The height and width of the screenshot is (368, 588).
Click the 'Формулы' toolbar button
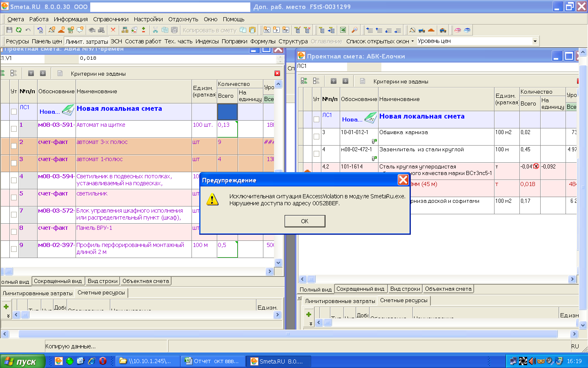(263, 41)
